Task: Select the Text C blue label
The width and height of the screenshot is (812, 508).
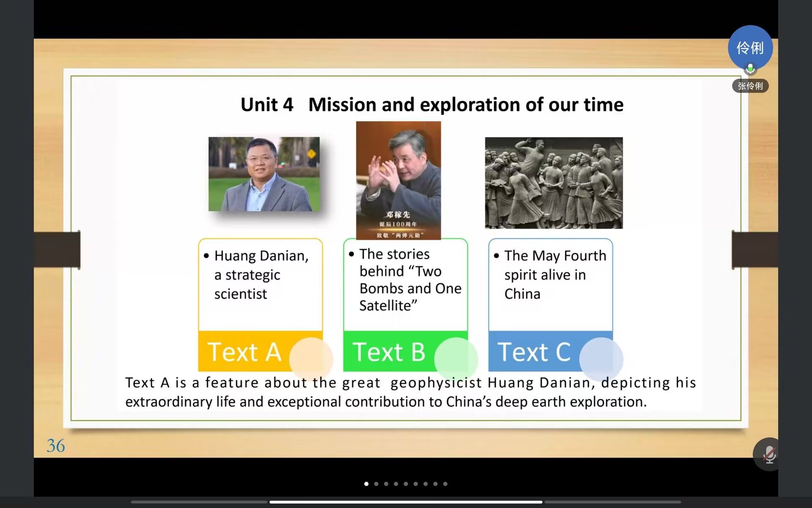Action: [x=534, y=352]
